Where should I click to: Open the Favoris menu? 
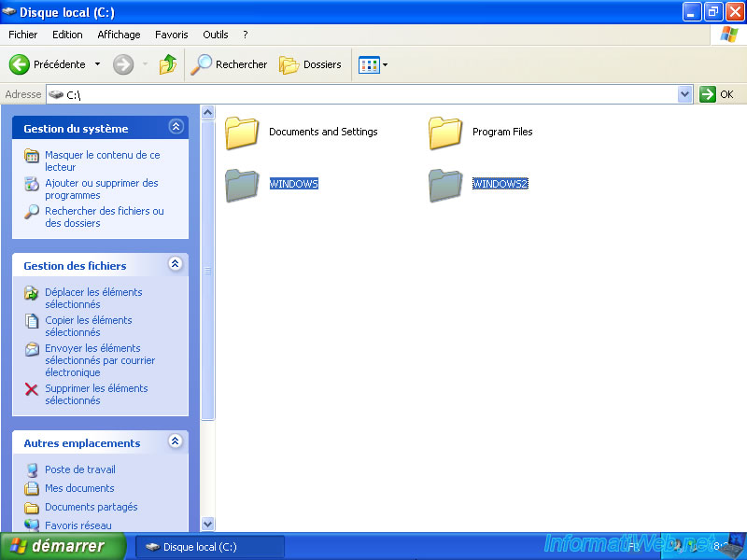(172, 35)
